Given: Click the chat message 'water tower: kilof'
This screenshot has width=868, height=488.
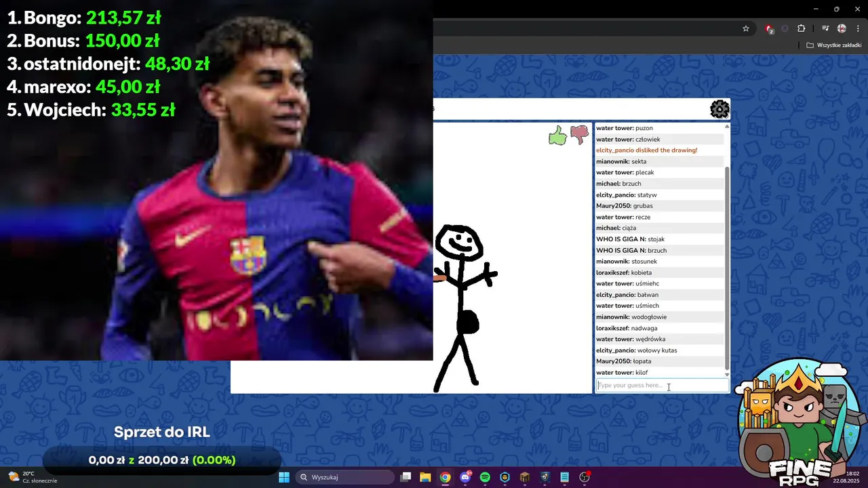Looking at the screenshot, I should tap(622, 372).
